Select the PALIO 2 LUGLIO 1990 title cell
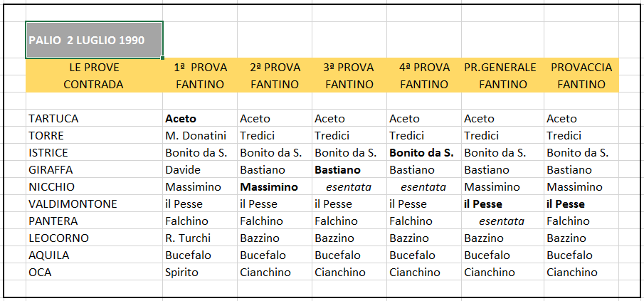The width and height of the screenshot is (644, 301). [94, 40]
